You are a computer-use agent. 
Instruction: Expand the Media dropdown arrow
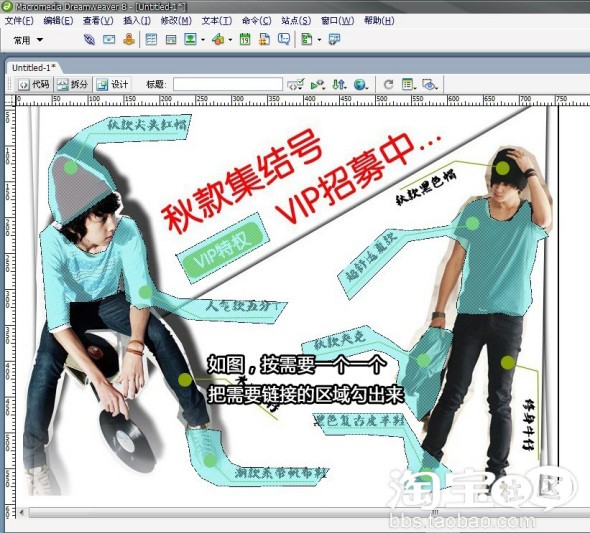[230, 40]
